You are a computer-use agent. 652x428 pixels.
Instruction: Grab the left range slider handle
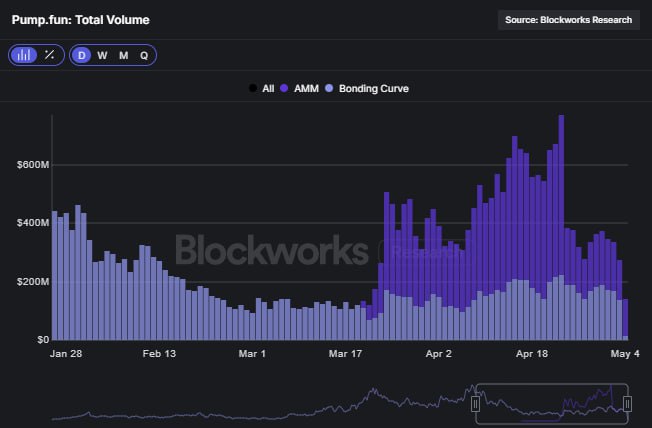[x=475, y=403]
